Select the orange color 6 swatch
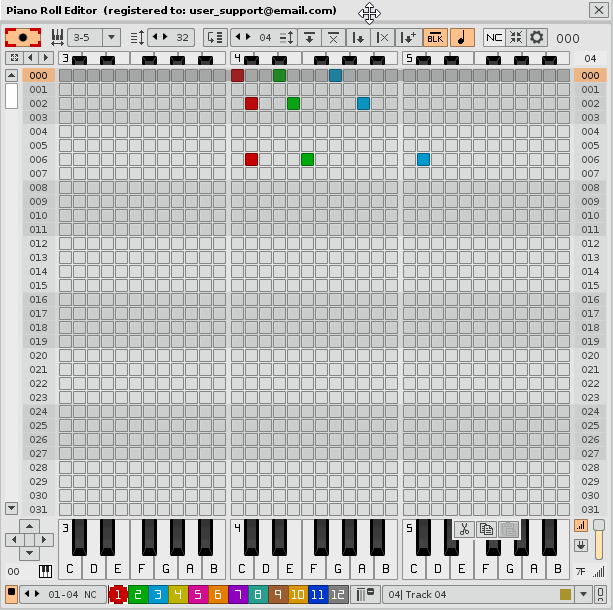 point(218,595)
